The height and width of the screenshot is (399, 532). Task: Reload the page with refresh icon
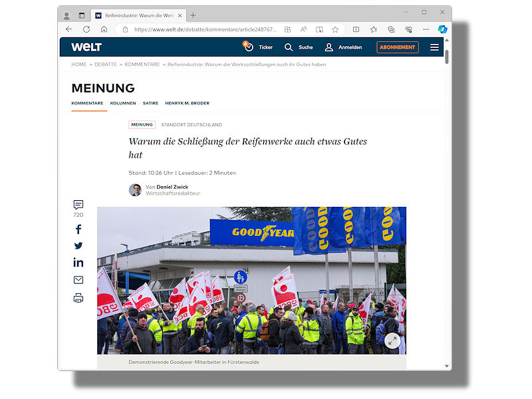click(86, 29)
